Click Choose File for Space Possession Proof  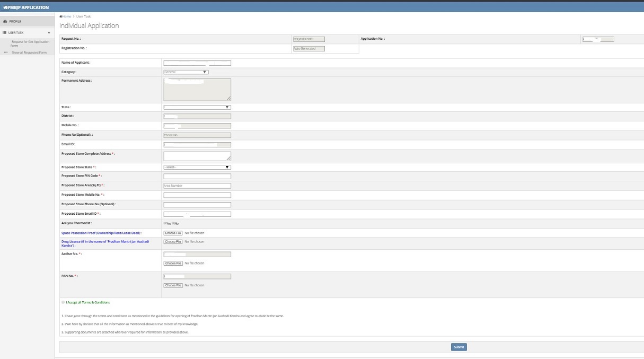point(173,232)
